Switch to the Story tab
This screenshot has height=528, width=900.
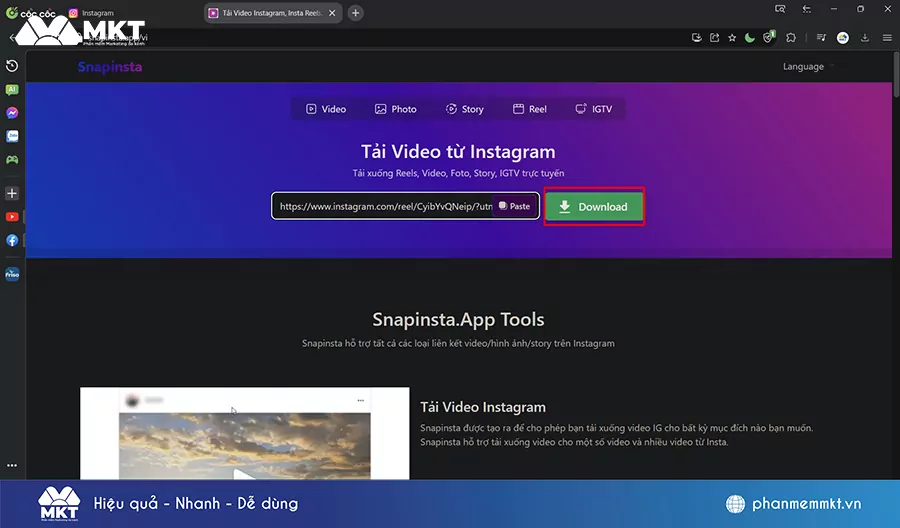[464, 109]
